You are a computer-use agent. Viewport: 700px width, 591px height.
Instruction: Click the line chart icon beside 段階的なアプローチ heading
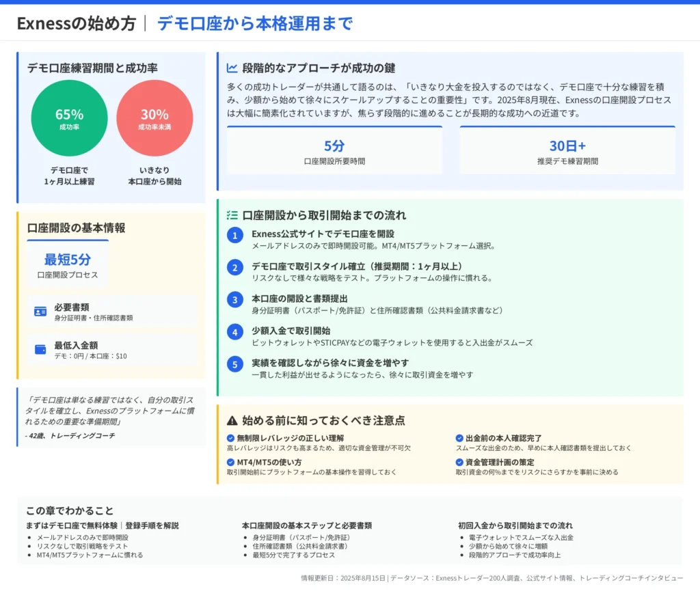[x=232, y=68]
